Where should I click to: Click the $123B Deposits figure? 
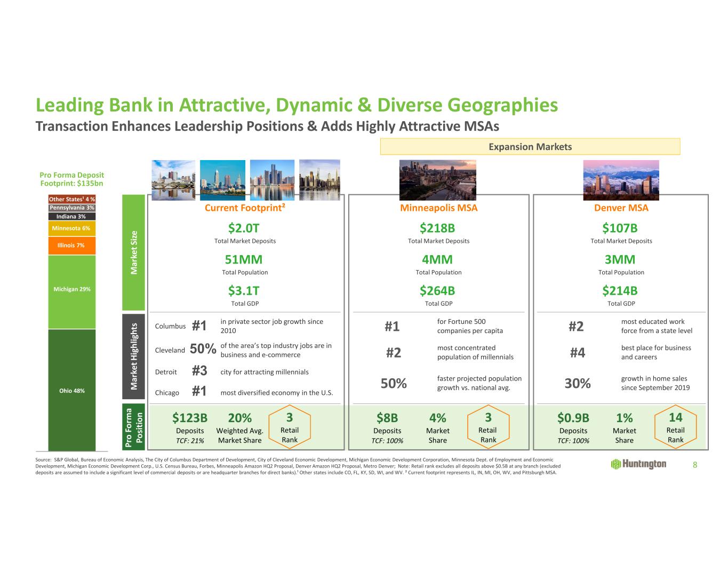click(x=190, y=418)
